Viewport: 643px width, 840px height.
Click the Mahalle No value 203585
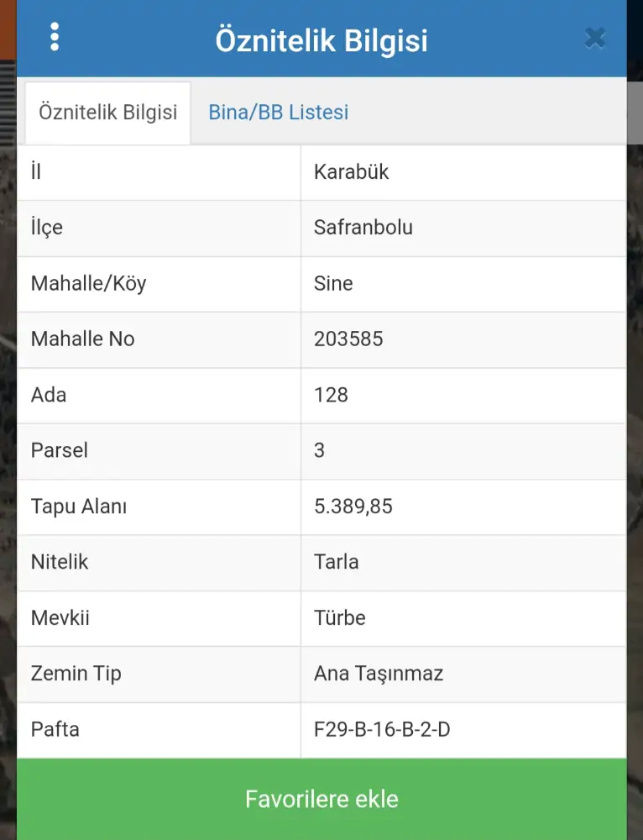tap(348, 339)
